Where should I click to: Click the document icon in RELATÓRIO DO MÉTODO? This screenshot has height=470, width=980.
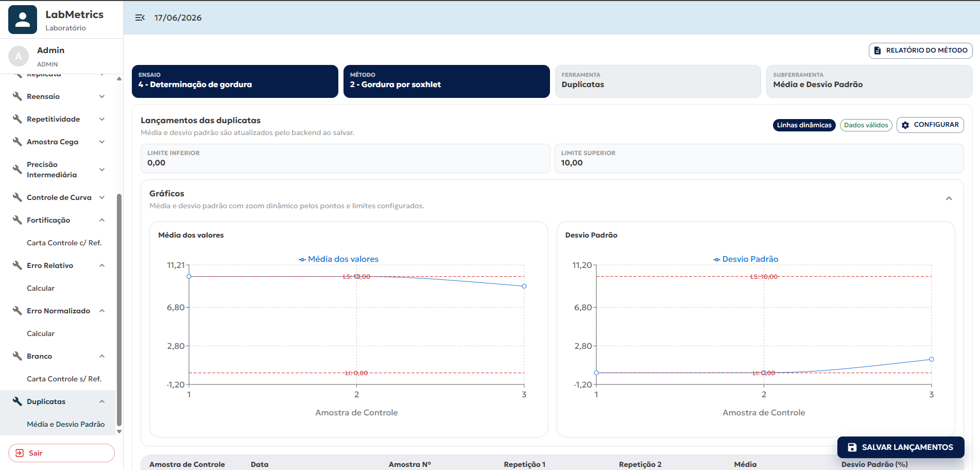click(878, 51)
